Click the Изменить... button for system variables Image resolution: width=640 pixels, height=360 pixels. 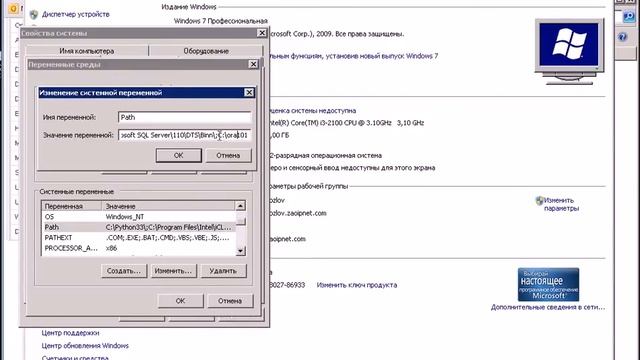[x=173, y=271]
